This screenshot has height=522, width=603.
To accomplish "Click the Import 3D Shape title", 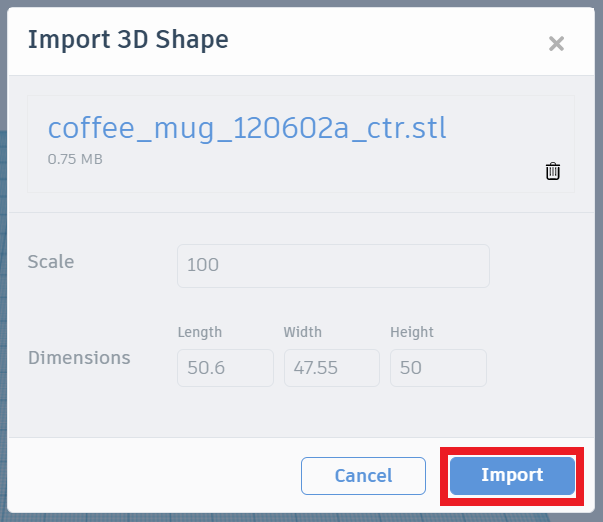I will pos(128,40).
